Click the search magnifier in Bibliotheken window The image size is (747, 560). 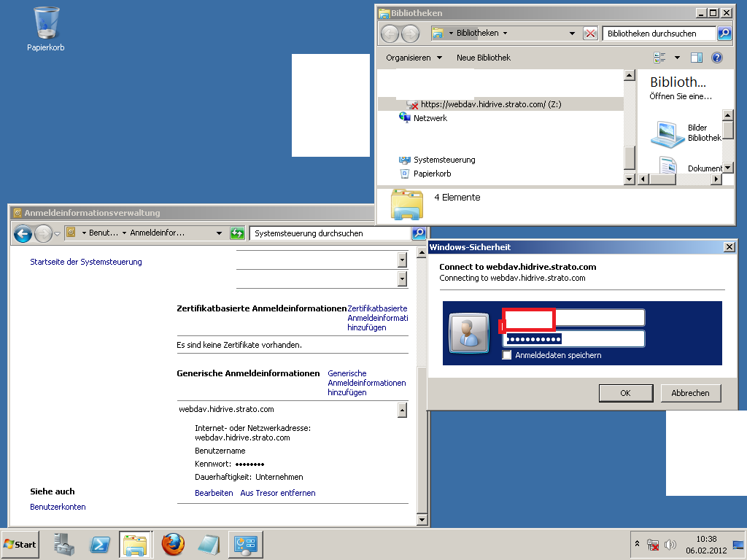coord(724,34)
